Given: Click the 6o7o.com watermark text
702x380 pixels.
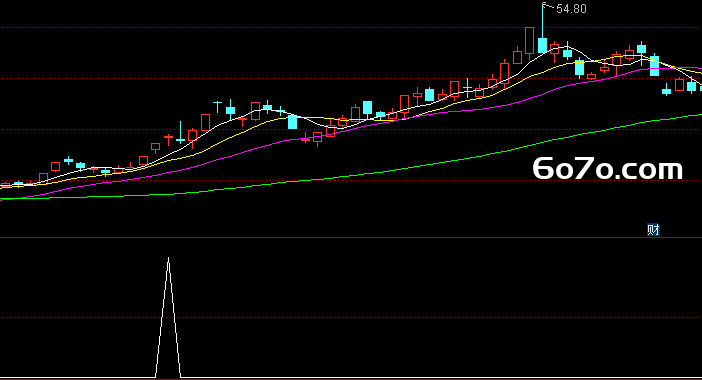Looking at the screenshot, I should pos(608,169).
